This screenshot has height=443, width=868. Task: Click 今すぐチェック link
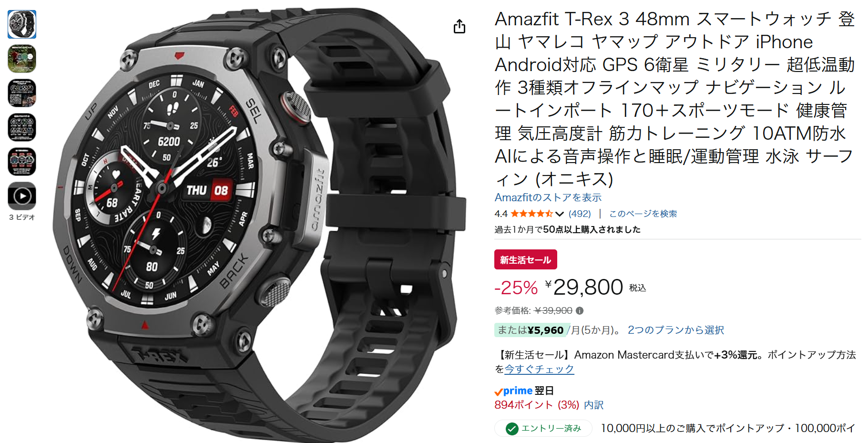coord(539,369)
